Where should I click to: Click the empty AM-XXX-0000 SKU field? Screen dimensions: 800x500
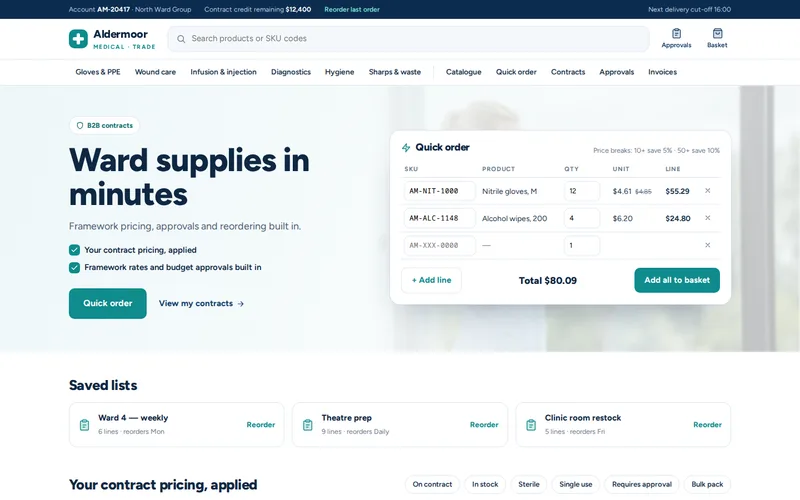(x=439, y=245)
